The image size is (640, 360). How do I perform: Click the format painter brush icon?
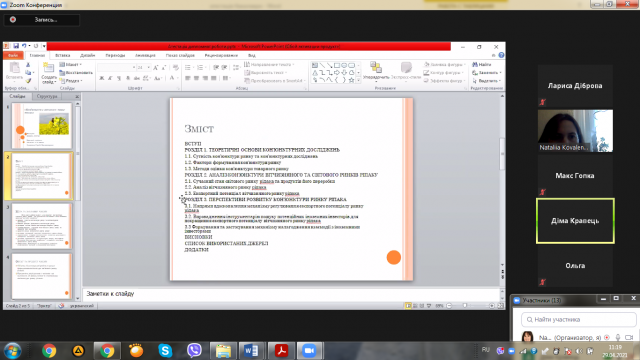click(28, 80)
